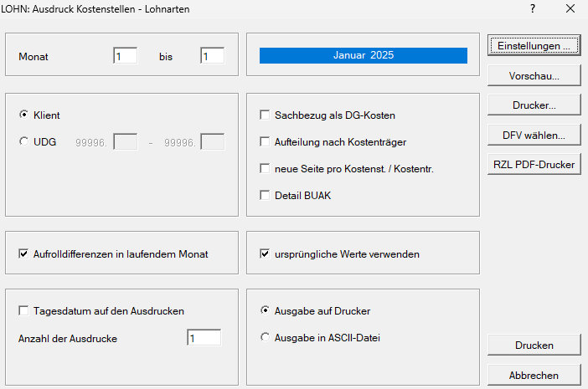
Task: Open the Drucker selection dialog
Action: [534, 105]
